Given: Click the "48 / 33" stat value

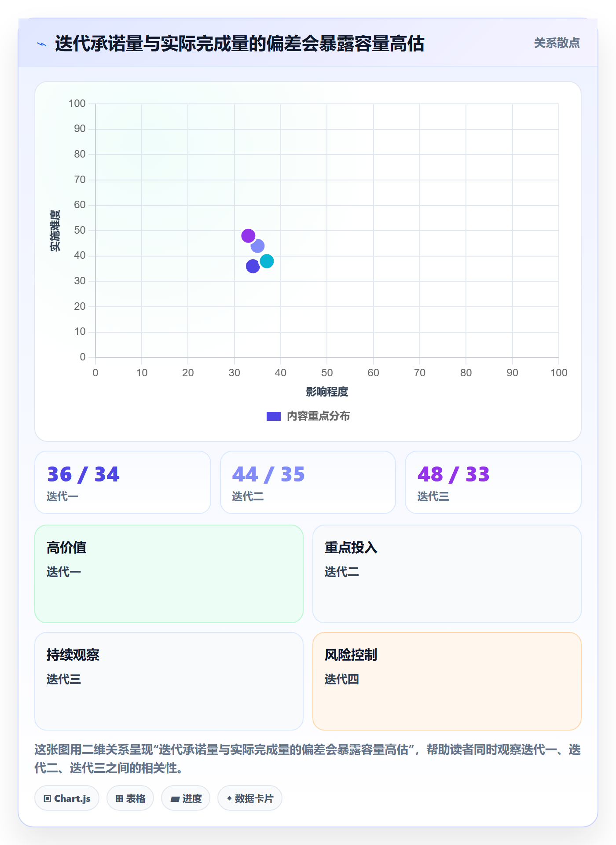Looking at the screenshot, I should [x=454, y=474].
